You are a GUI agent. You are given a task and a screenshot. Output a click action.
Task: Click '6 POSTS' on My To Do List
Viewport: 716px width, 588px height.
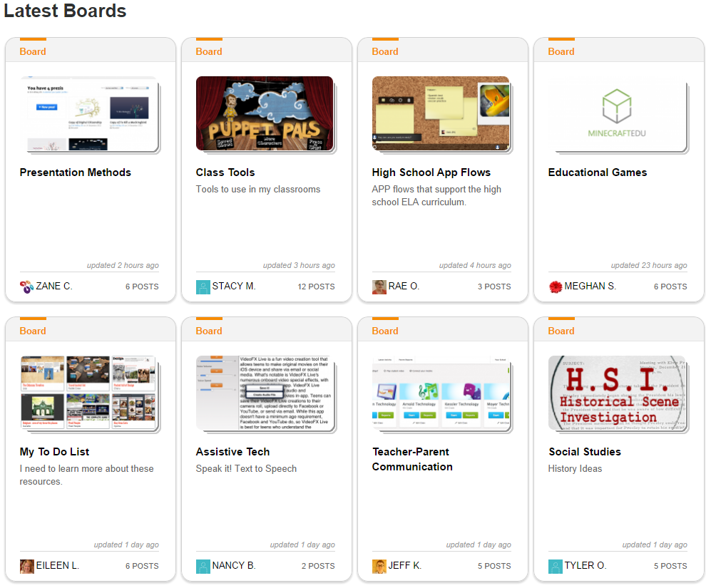pos(142,566)
